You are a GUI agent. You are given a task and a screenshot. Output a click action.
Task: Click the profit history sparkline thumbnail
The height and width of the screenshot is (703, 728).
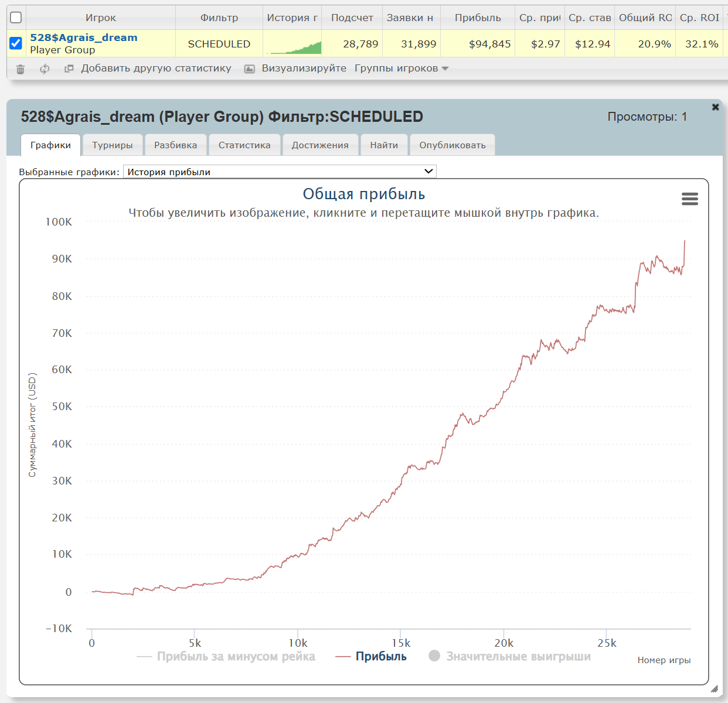click(292, 45)
